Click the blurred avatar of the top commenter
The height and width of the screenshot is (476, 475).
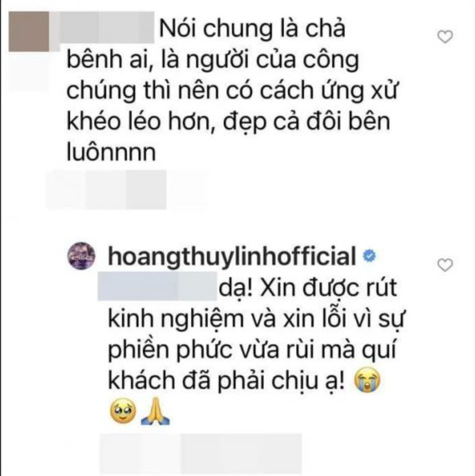click(x=29, y=32)
